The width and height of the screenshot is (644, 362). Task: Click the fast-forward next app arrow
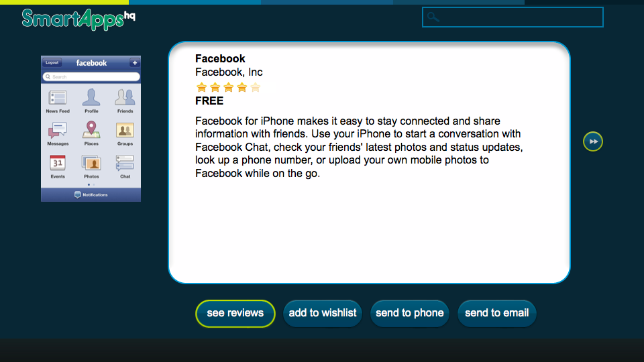[x=592, y=141]
